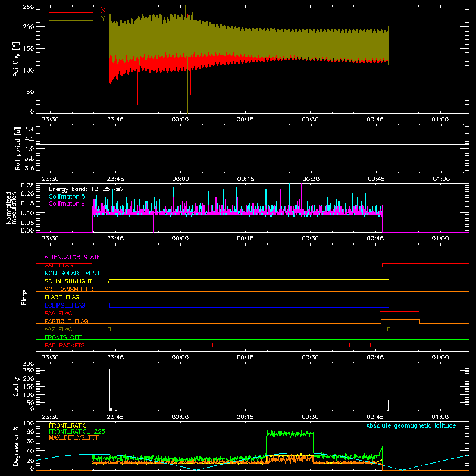Image resolution: width=476 pixels, height=476 pixels.
Task: Click the FRONTS_OFF flag label
Action: tap(63, 337)
